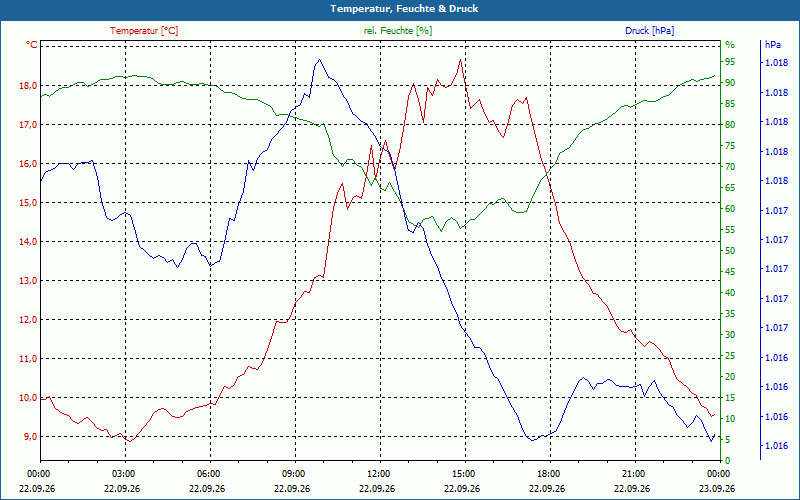Select the red 'Temperatur [°C]' legend label
Screen dimensions: 800x500
pyautogui.click(x=144, y=31)
